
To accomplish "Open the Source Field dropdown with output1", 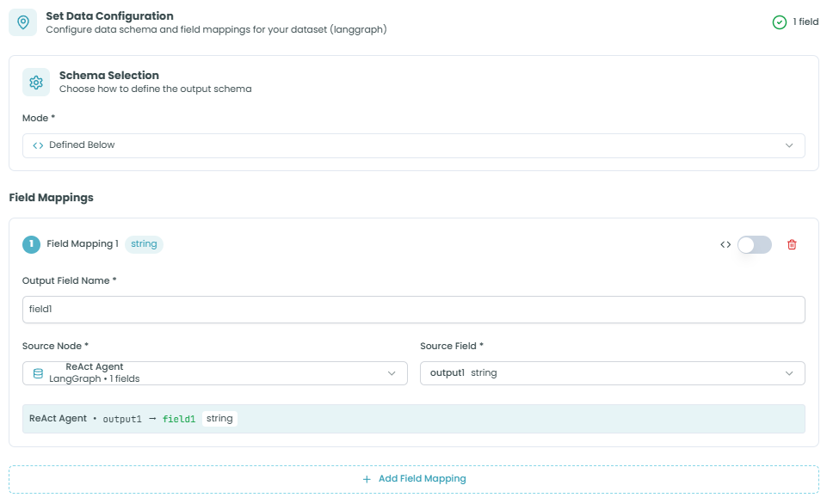I will 612,373.
